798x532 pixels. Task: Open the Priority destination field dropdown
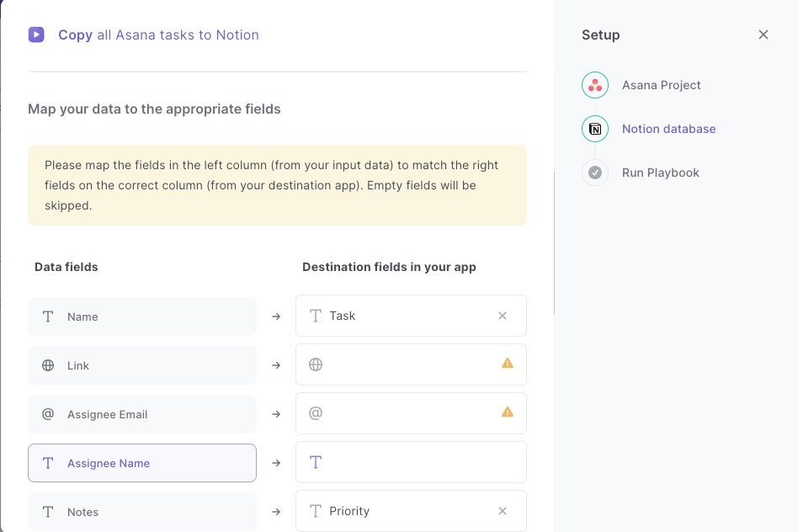click(412, 511)
